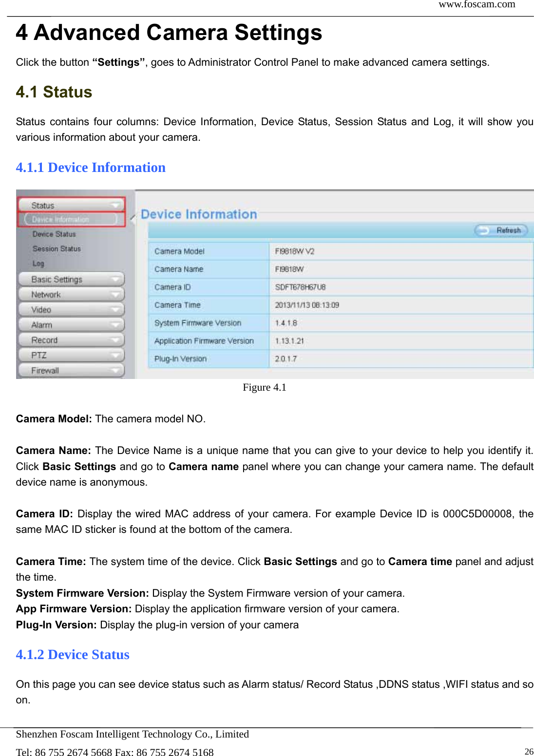Open the Log page
The height and width of the screenshot is (756, 534).
pos(39,263)
